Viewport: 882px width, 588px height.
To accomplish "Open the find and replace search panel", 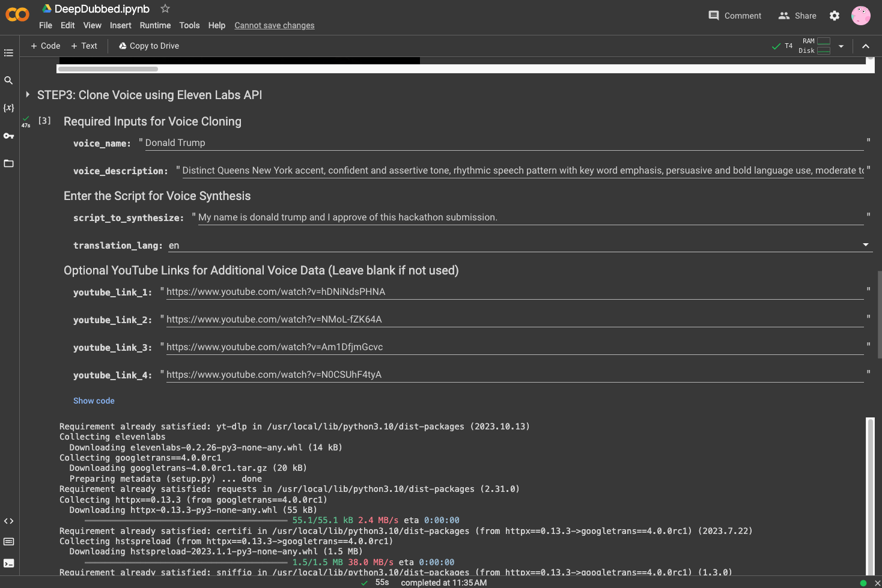I will 8,80.
